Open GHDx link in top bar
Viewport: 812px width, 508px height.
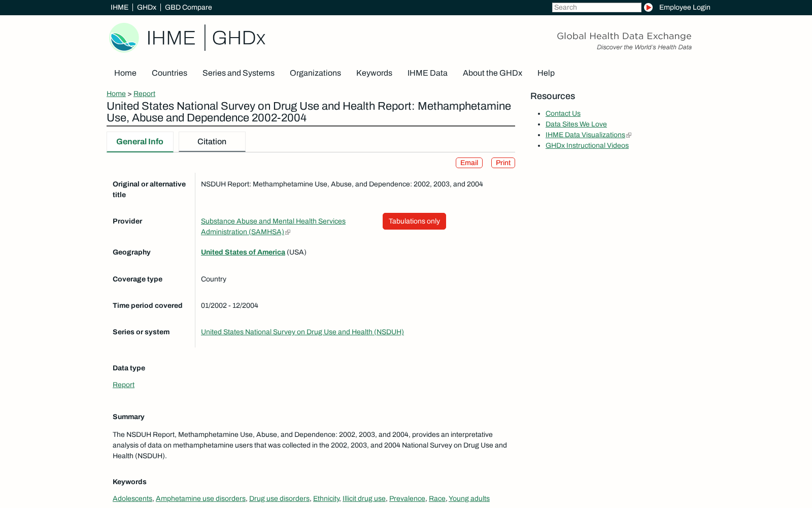147,7
